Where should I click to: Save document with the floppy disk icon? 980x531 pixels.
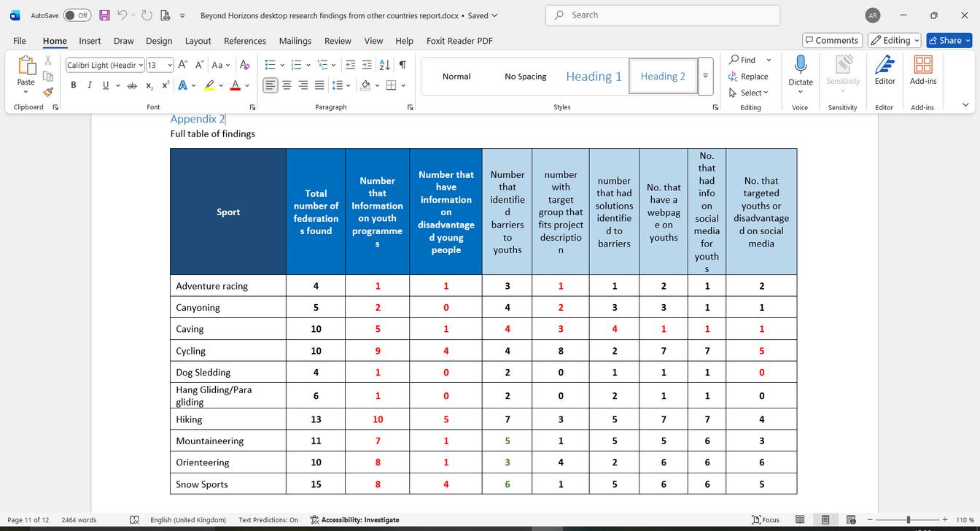(x=104, y=15)
